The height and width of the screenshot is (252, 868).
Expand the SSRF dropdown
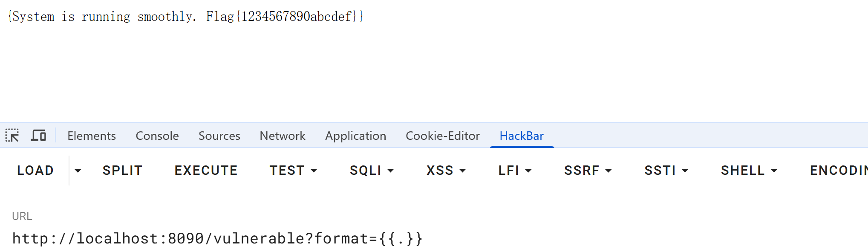pyautogui.click(x=588, y=171)
